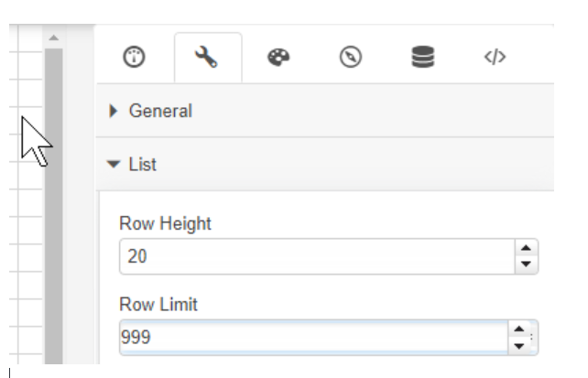588x378 pixels.
Task: Click into the Row Limit field
Action: point(313,338)
